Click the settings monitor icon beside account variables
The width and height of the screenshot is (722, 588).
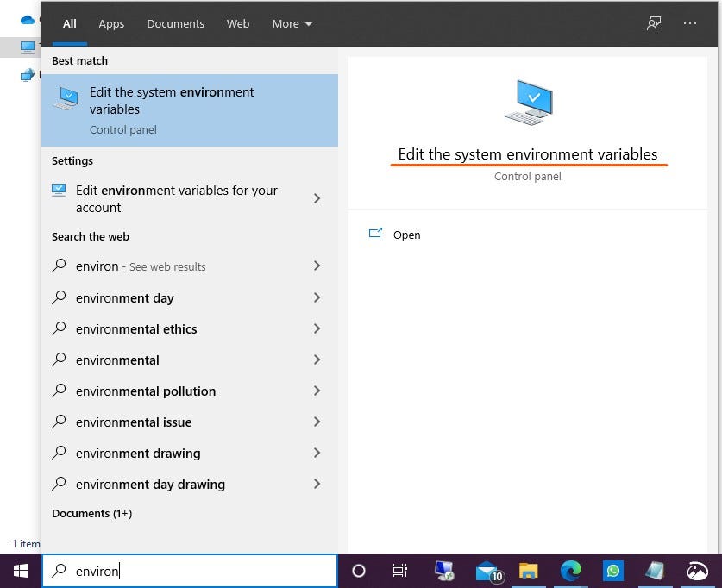[x=59, y=190]
